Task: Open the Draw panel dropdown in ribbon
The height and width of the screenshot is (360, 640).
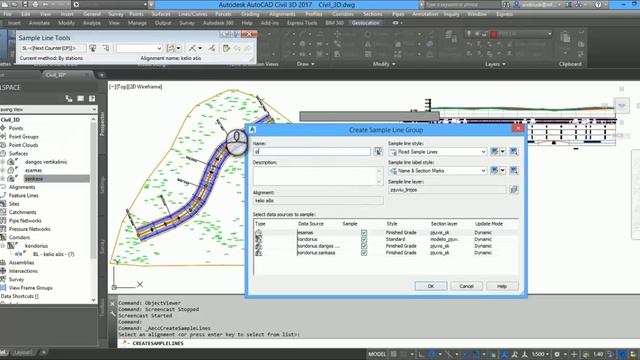Action: [x=306, y=64]
